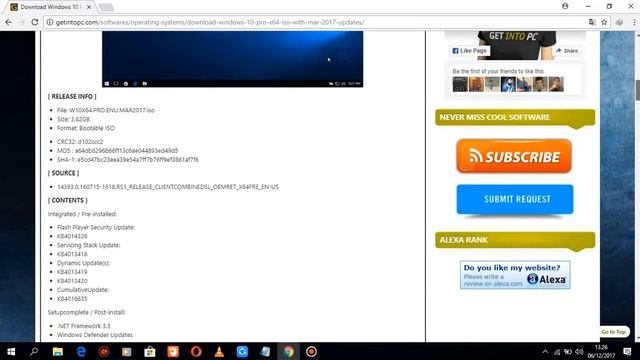Screen dimensions: 640x360
Task: Click the KB4013420 list item
Action: click(72, 281)
